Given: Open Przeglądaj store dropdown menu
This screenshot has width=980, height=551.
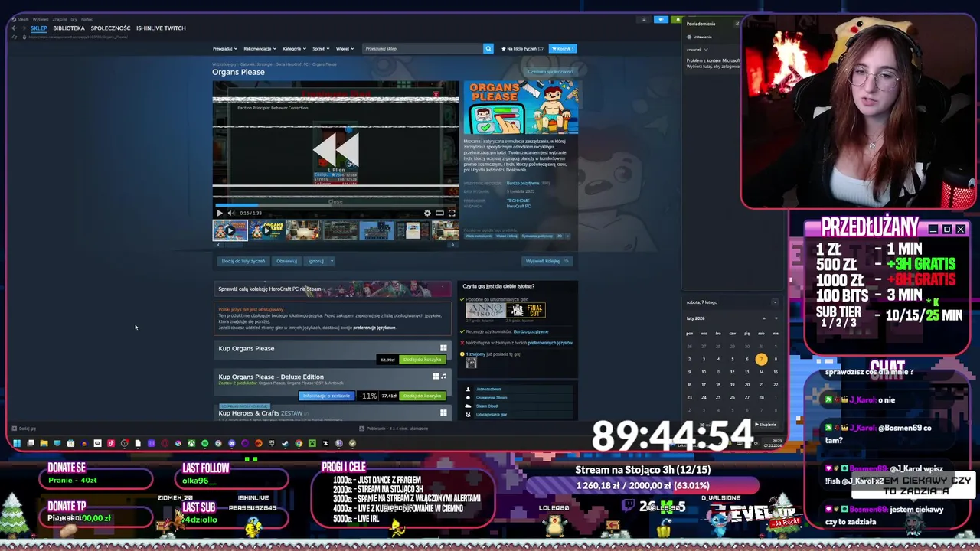Looking at the screenshot, I should (224, 48).
